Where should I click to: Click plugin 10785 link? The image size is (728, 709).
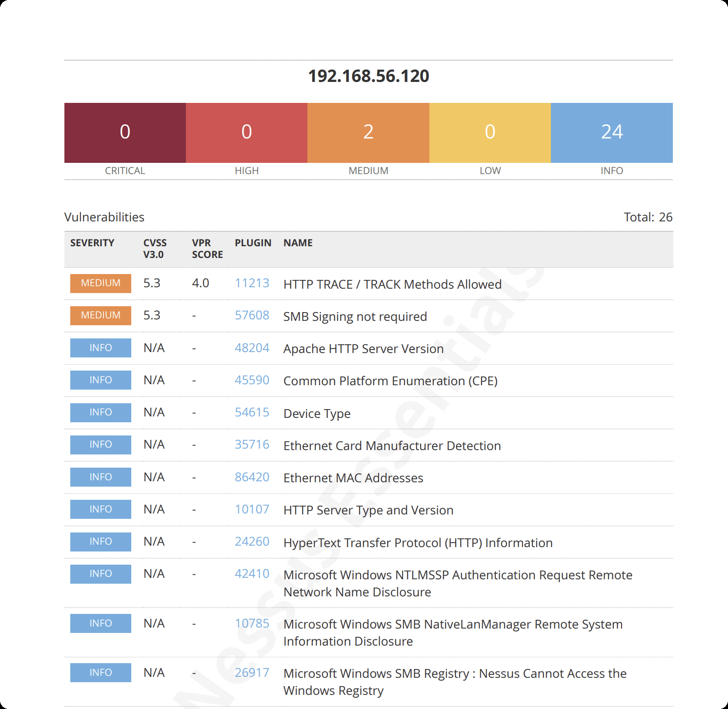point(252,623)
